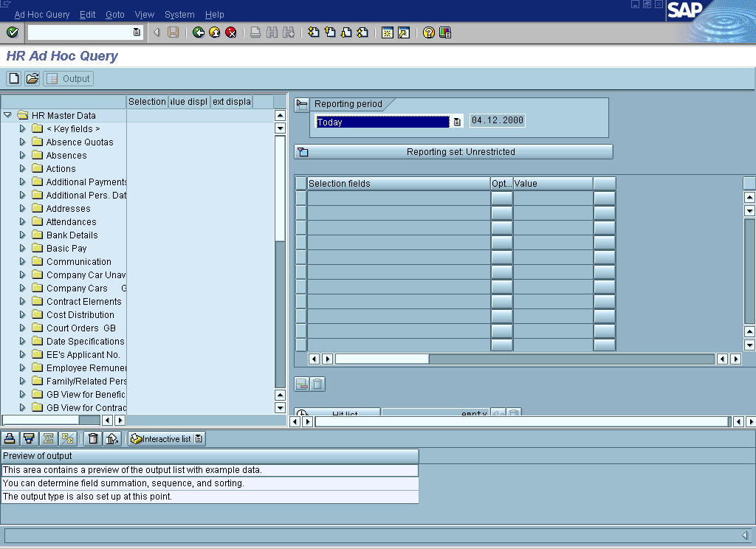Click the yellow Help question mark icon
Screen dimensions: 756x549
point(429,32)
